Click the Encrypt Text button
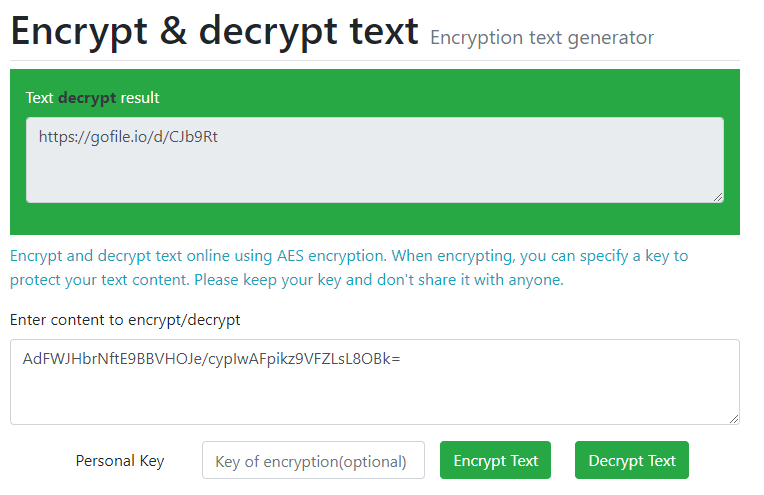Viewport: 764px width, 495px height. tap(496, 460)
